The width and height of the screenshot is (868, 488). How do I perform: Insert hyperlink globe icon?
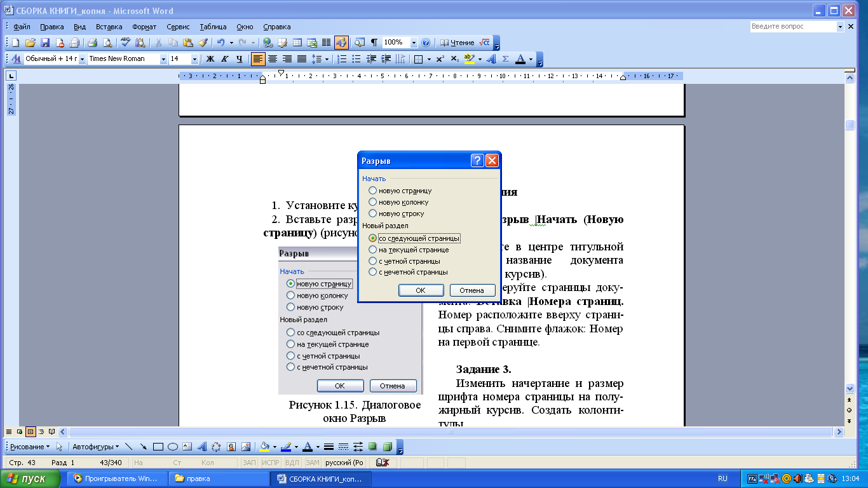[268, 43]
